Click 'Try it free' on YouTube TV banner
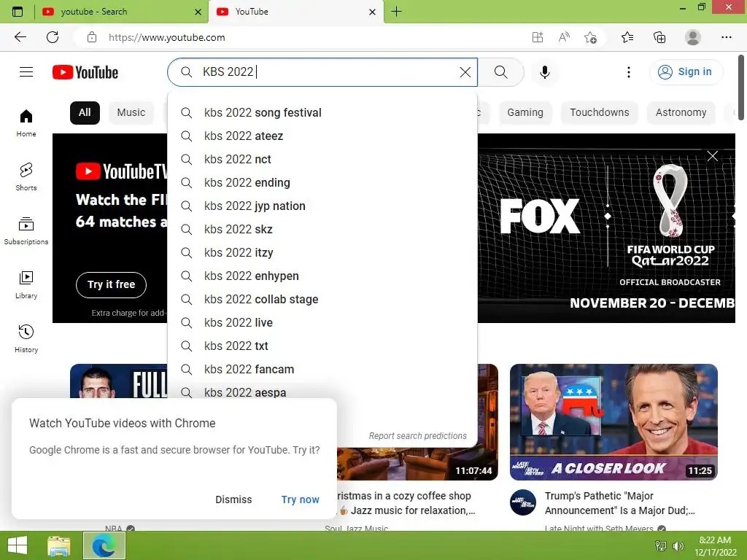Image resolution: width=747 pixels, height=560 pixels. 111,285
